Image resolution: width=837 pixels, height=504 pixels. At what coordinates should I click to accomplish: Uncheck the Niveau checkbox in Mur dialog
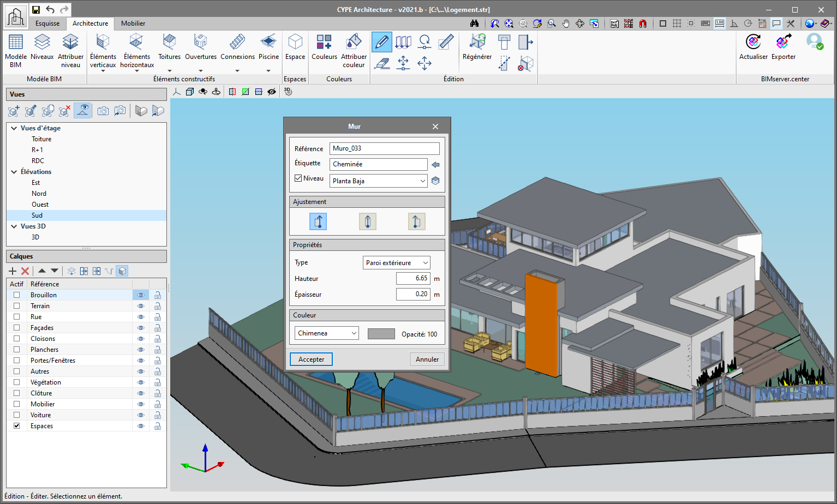point(298,178)
